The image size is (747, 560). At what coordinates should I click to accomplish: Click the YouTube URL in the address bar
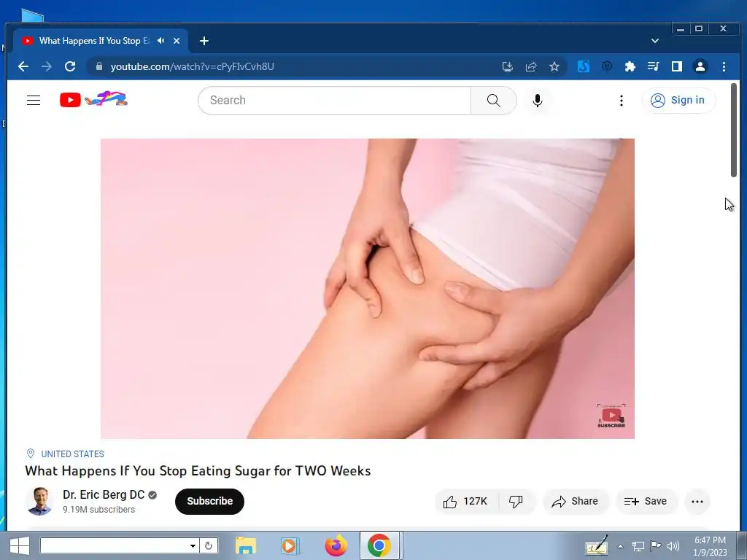tap(192, 66)
